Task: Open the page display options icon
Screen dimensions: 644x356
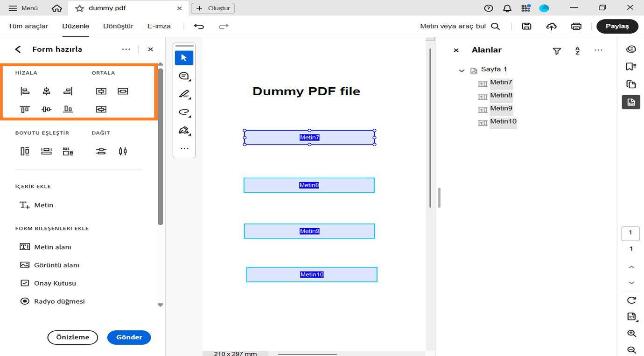Action: coord(631,317)
